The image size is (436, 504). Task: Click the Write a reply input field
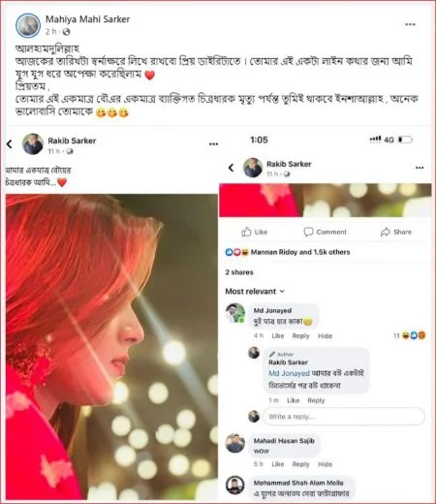(x=344, y=417)
